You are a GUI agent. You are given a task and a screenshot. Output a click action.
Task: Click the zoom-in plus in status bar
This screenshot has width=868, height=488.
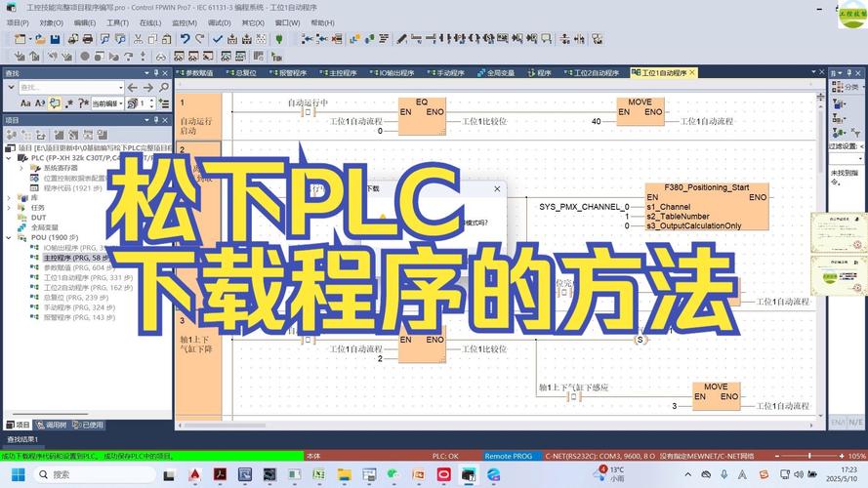point(842,456)
